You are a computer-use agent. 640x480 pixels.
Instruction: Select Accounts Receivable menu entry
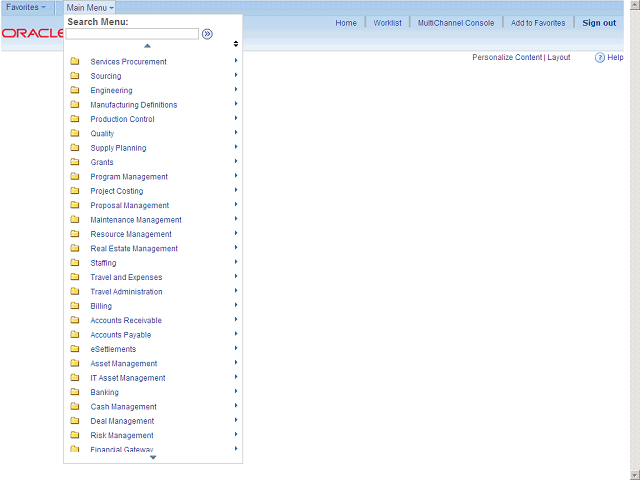(x=126, y=320)
